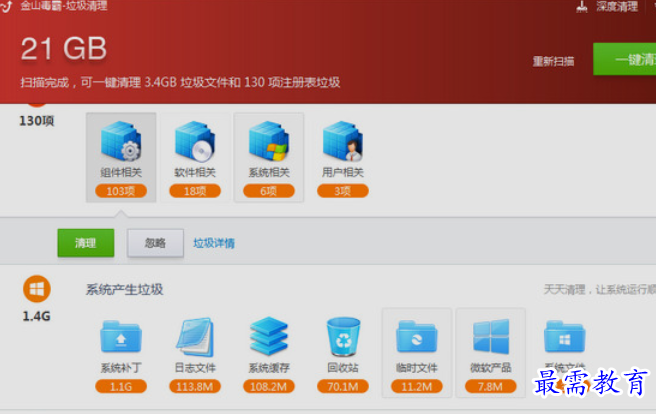
Task: Open the 日志文件 junk category
Action: [x=195, y=337]
